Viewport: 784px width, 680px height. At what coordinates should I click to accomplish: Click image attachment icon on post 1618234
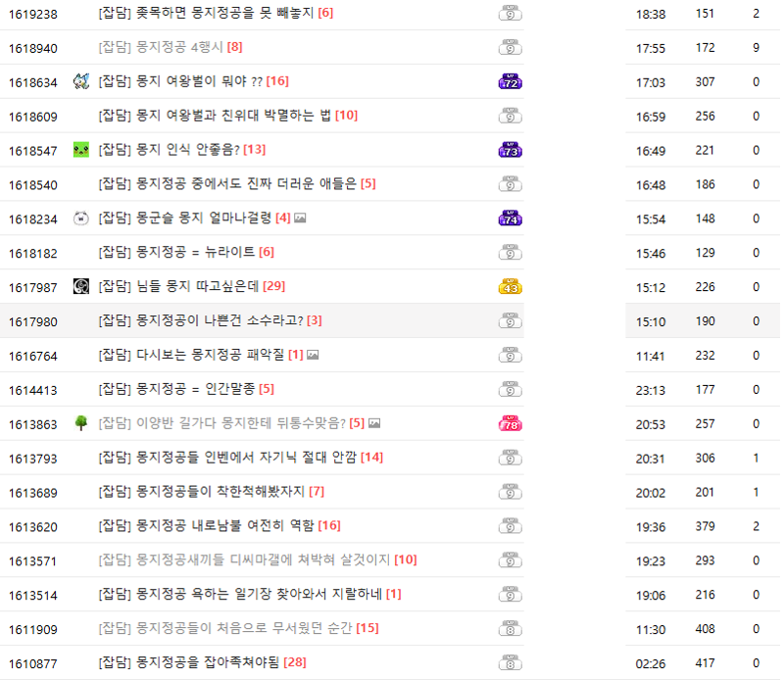(300, 218)
